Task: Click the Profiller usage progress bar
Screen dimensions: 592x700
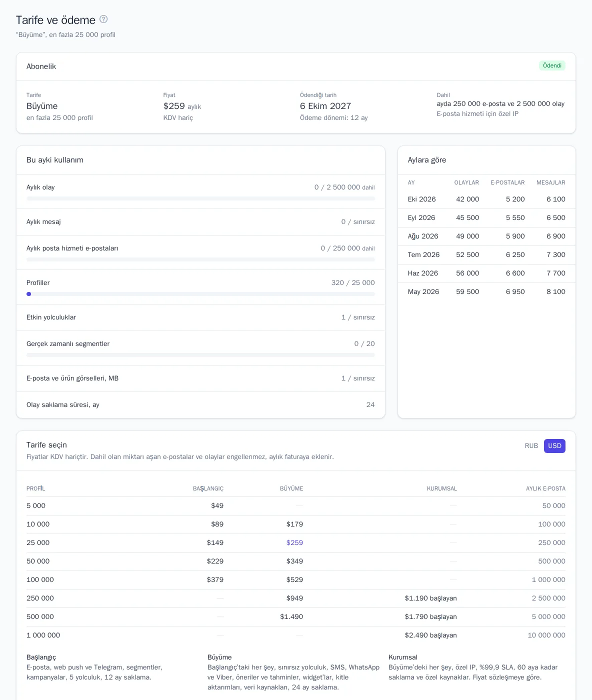Action: [x=200, y=294]
